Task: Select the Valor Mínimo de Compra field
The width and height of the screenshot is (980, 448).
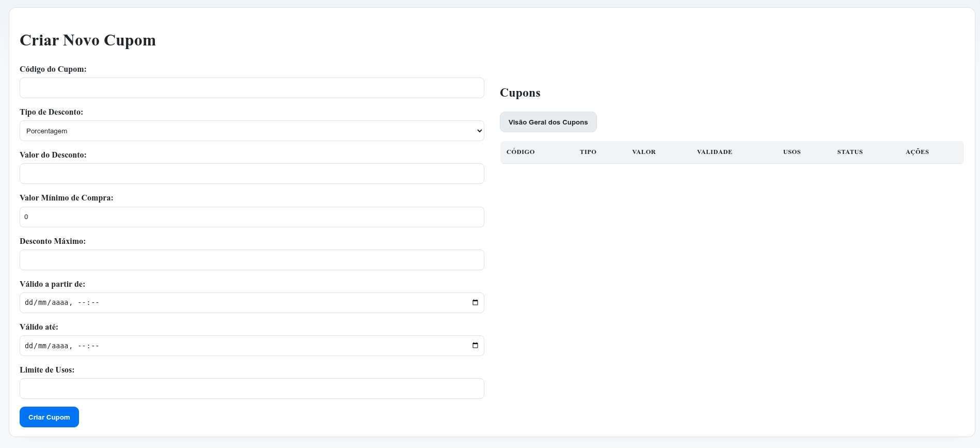Action: tap(251, 217)
